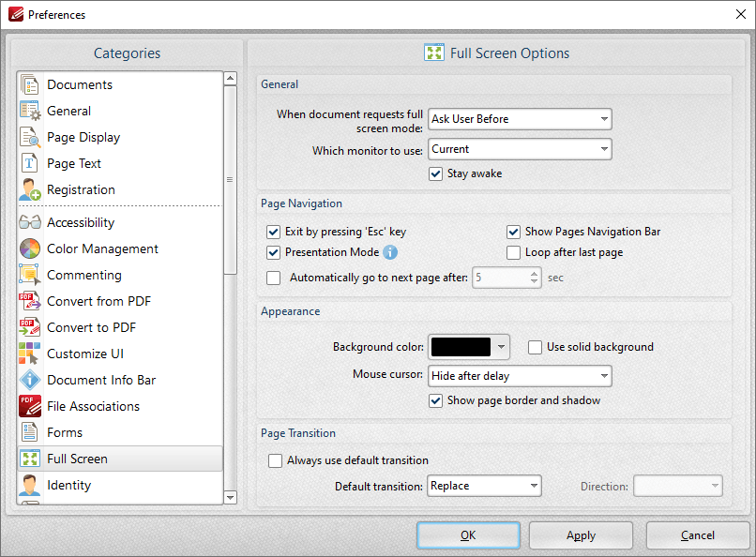The width and height of the screenshot is (756, 557).
Task: Uncheck Presentation Mode
Action: (273, 252)
